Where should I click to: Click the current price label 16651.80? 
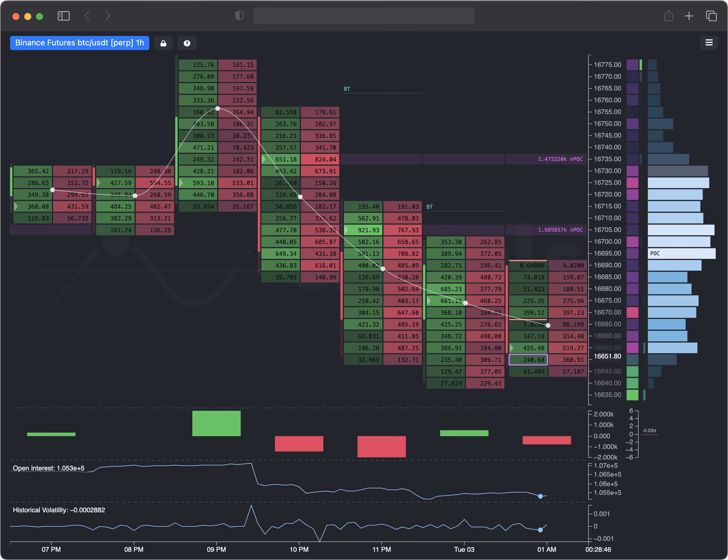607,356
